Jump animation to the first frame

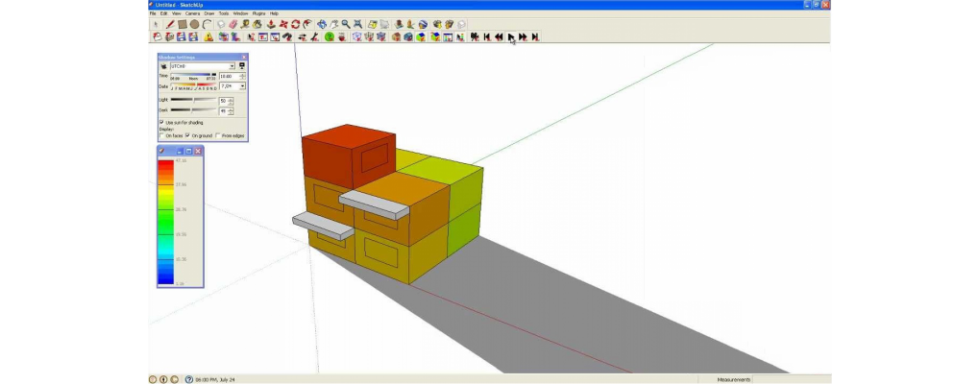point(487,36)
